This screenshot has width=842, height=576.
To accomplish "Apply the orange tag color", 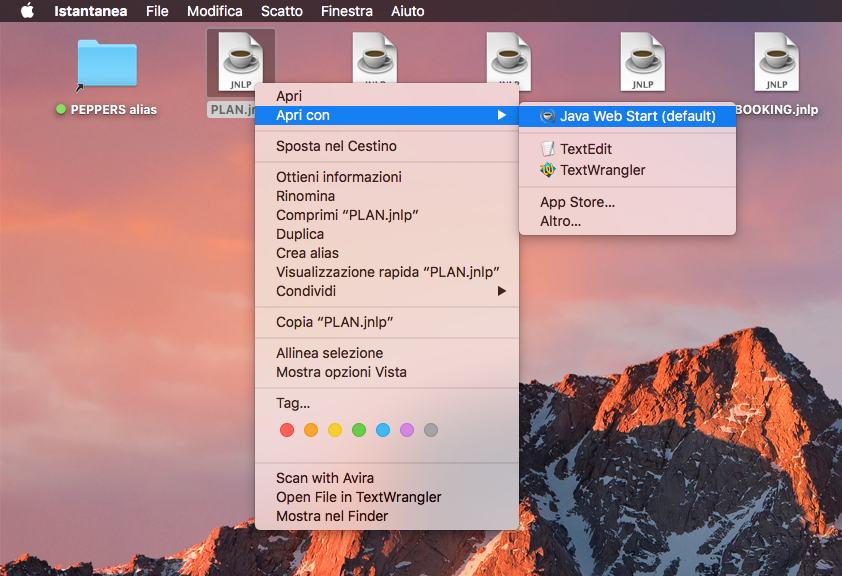I will click(x=311, y=430).
